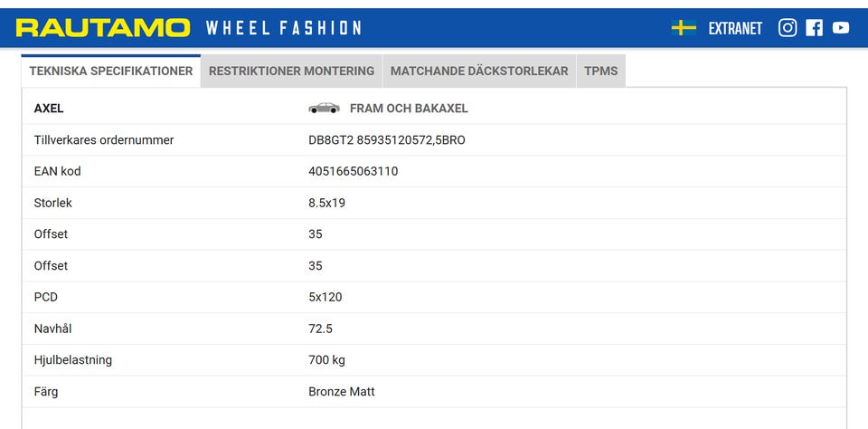The height and width of the screenshot is (429, 868).
Task: Switch to Restriktioner Montering tab
Action: [291, 71]
